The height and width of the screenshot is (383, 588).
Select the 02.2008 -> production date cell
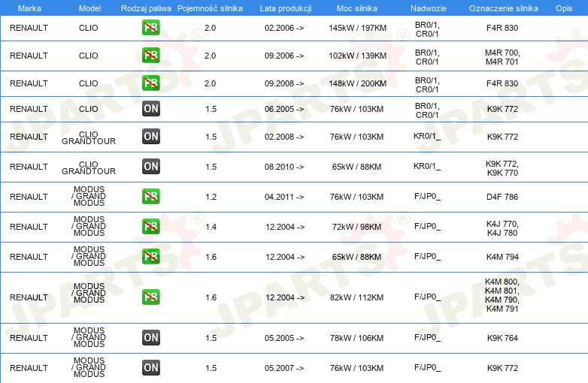(284, 137)
